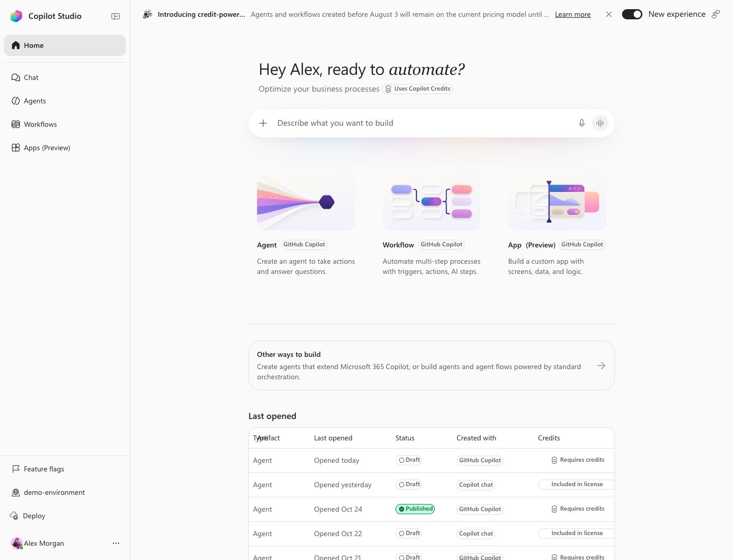Image resolution: width=733 pixels, height=560 pixels.
Task: Toggle the New experience switch
Action: [x=632, y=14]
